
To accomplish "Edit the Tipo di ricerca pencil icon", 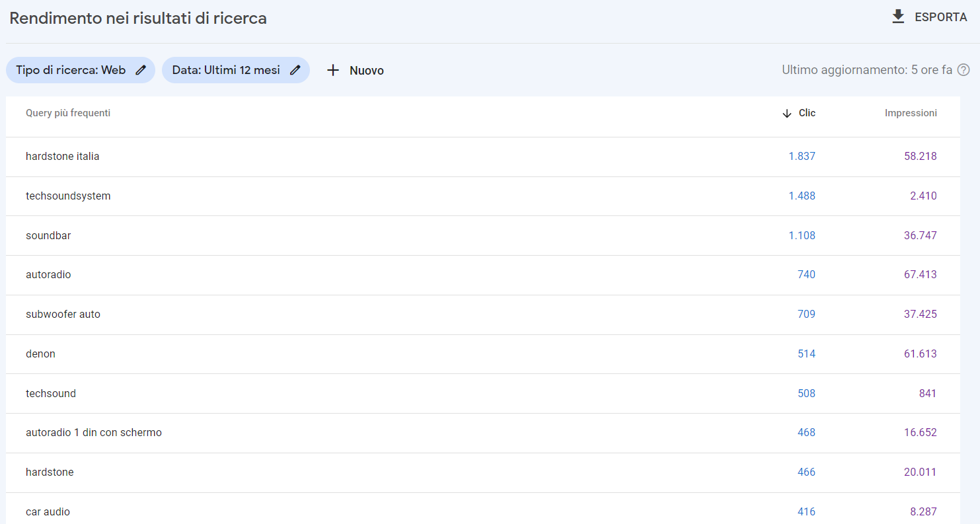I will click(x=140, y=70).
